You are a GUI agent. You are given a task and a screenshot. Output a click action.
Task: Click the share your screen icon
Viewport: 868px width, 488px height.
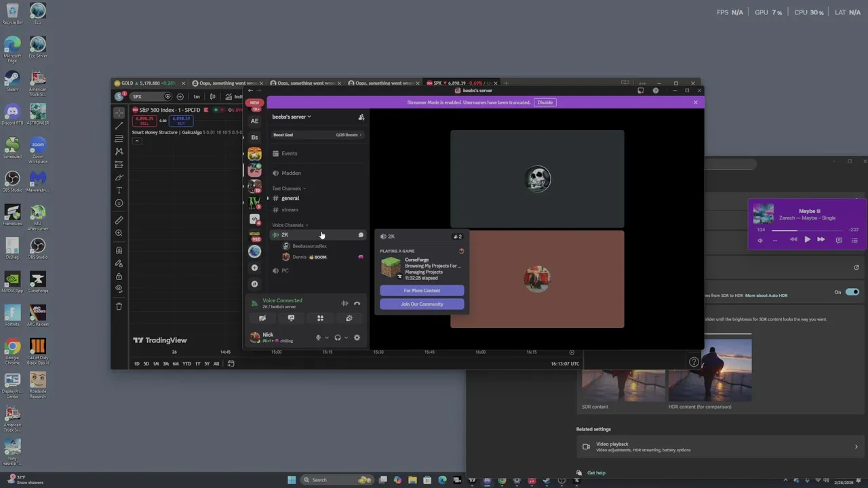tap(291, 318)
